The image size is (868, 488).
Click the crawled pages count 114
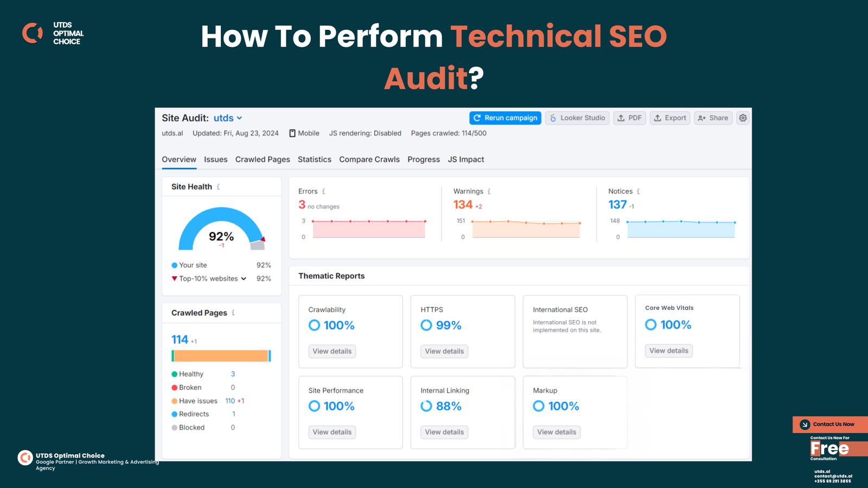(x=180, y=339)
